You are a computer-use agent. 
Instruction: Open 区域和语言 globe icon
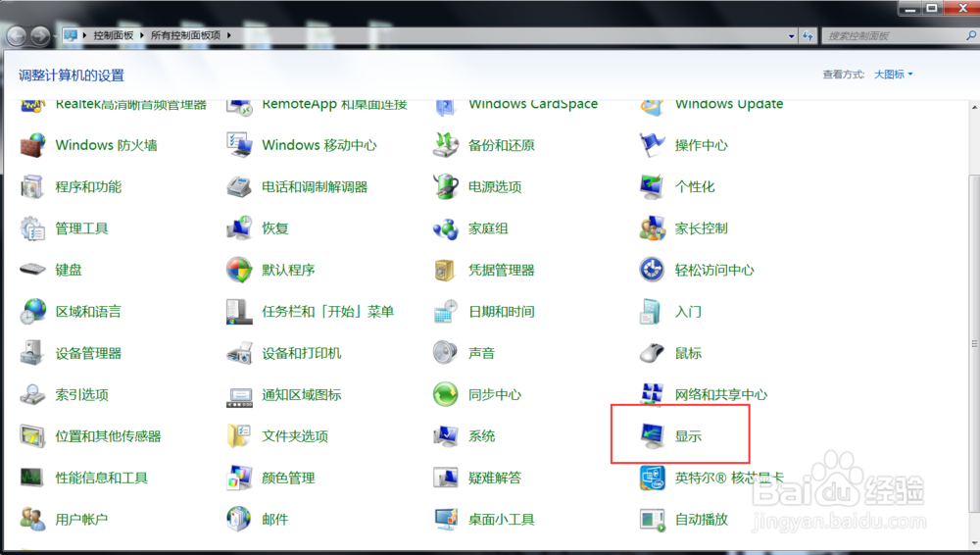coord(32,312)
